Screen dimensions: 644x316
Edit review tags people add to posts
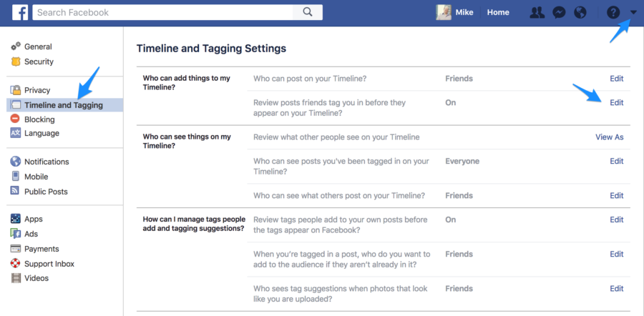tap(616, 219)
